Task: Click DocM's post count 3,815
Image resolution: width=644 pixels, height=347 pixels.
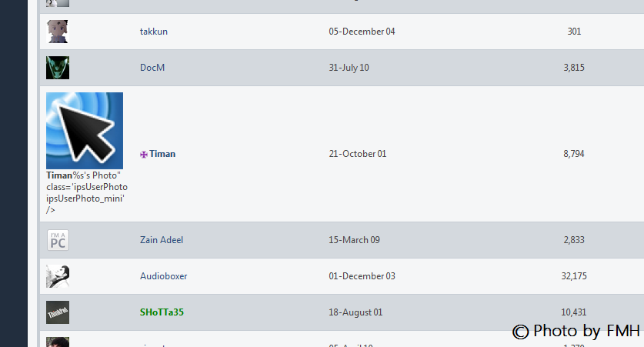Action: 574,68
